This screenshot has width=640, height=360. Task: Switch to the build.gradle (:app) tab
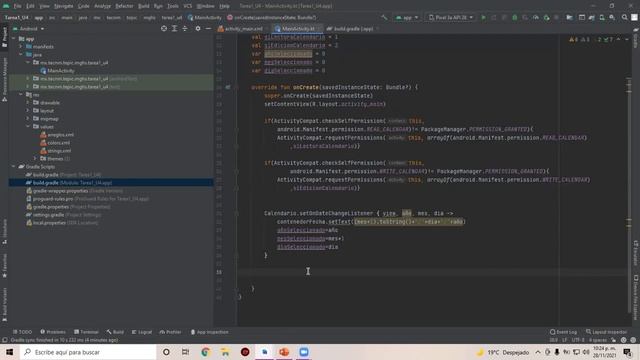353,29
